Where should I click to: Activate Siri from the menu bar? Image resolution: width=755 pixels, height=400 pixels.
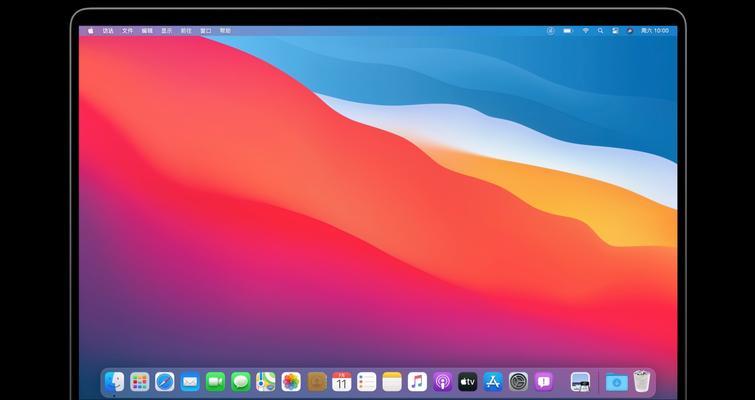click(x=630, y=30)
